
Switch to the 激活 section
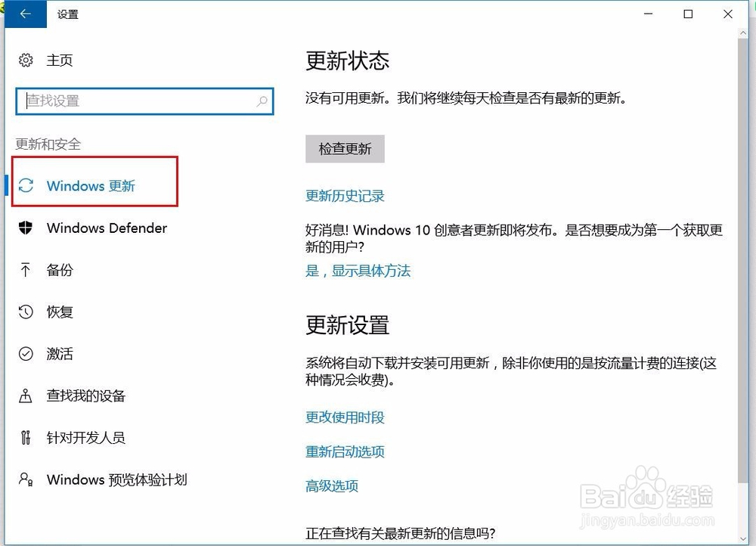[59, 354]
